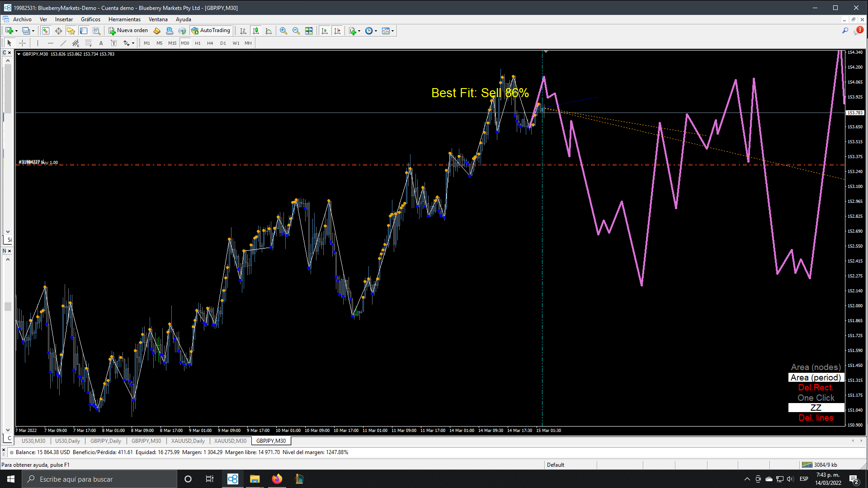Zoom in on the chart

[x=283, y=31]
